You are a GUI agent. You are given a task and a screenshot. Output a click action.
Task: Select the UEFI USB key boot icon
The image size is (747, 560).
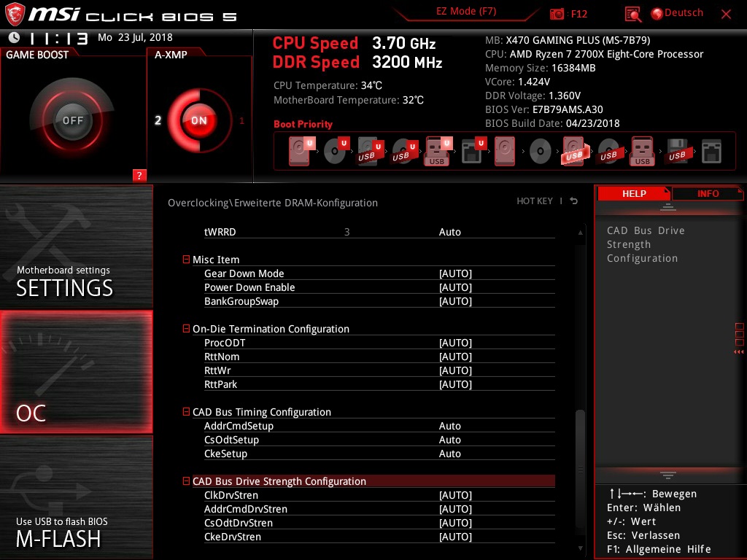438,151
